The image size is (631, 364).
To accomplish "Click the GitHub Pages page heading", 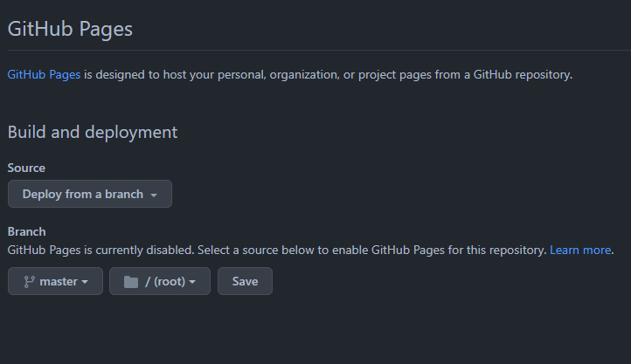I will click(70, 29).
